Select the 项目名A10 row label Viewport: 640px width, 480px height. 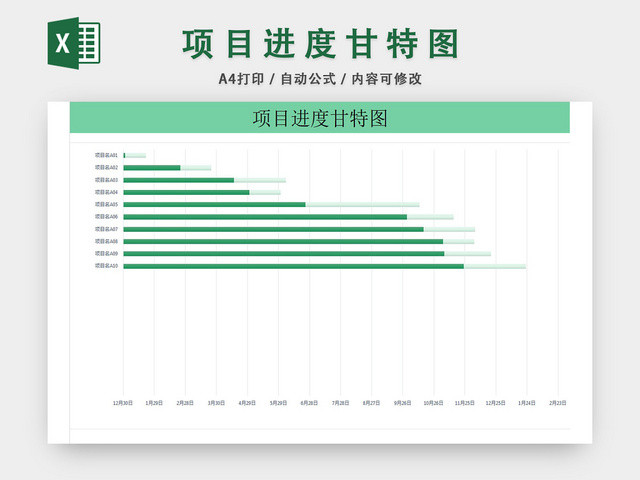point(106,266)
